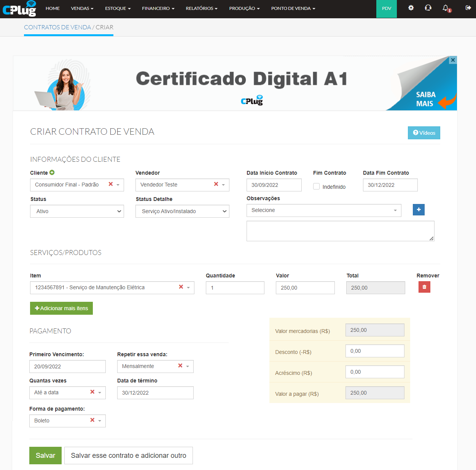This screenshot has height=470, width=476.
Task: Clear the selected service item
Action: click(x=181, y=287)
